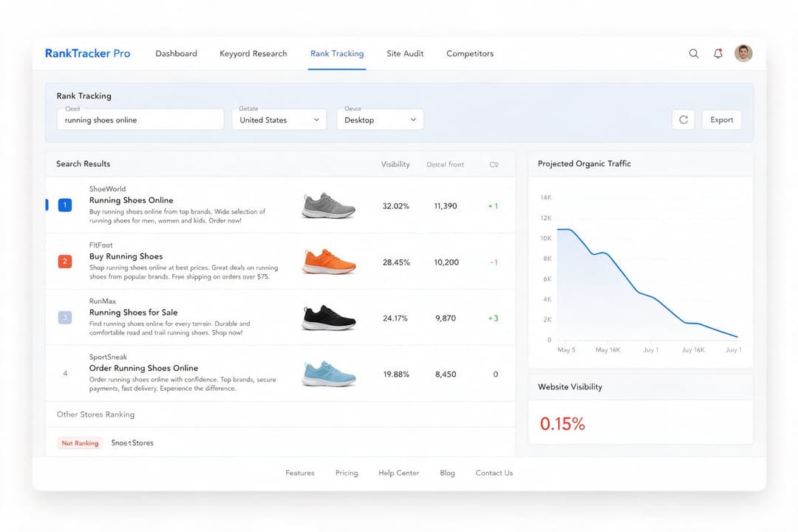Open the Competitors tab

point(470,53)
